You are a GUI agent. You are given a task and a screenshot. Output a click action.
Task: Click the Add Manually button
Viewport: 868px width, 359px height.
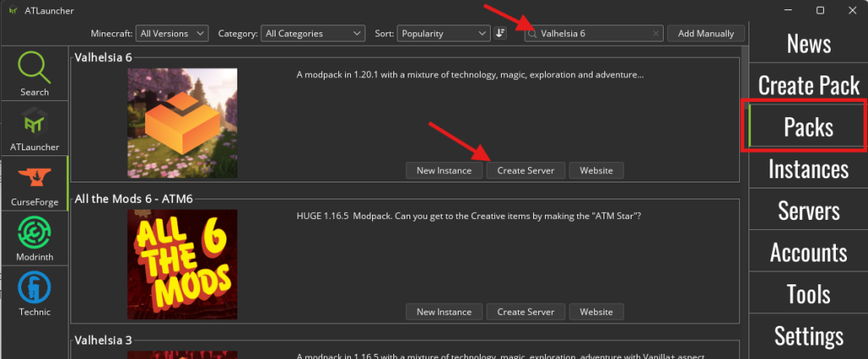(x=706, y=33)
